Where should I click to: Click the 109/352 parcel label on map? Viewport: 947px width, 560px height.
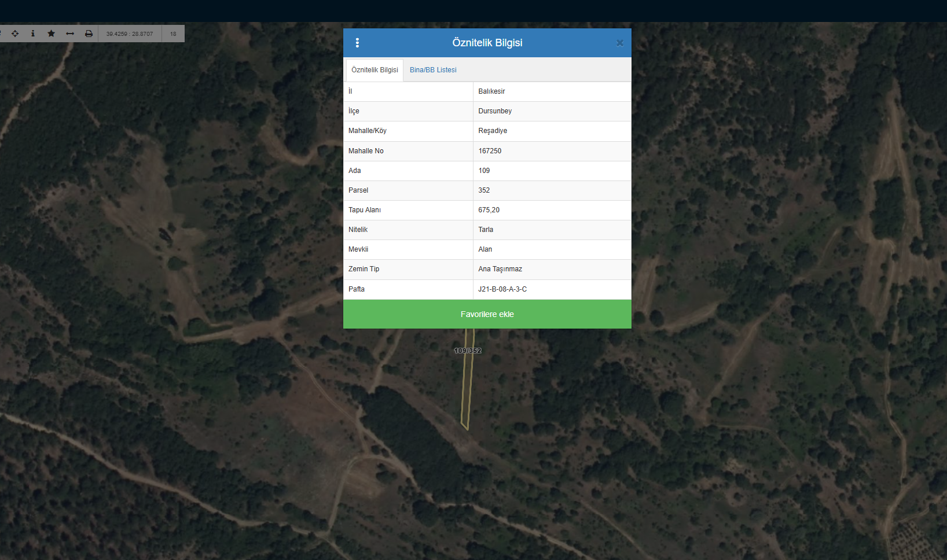coord(468,351)
